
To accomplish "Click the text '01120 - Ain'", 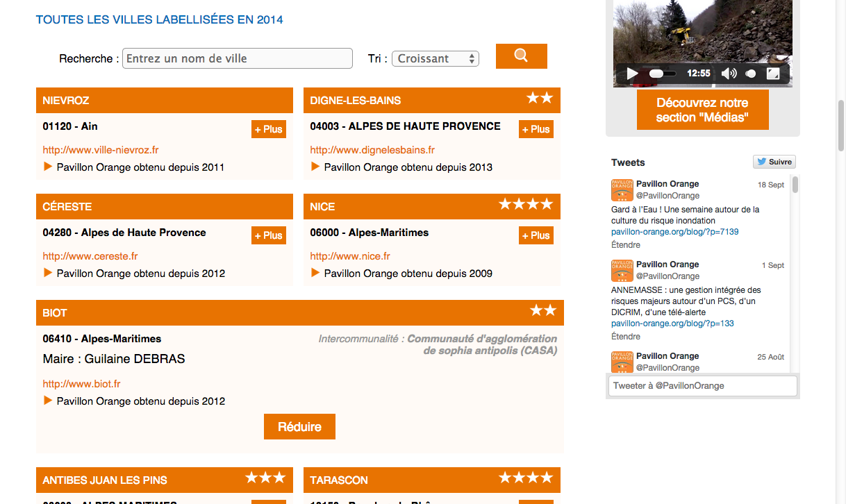I will [70, 126].
